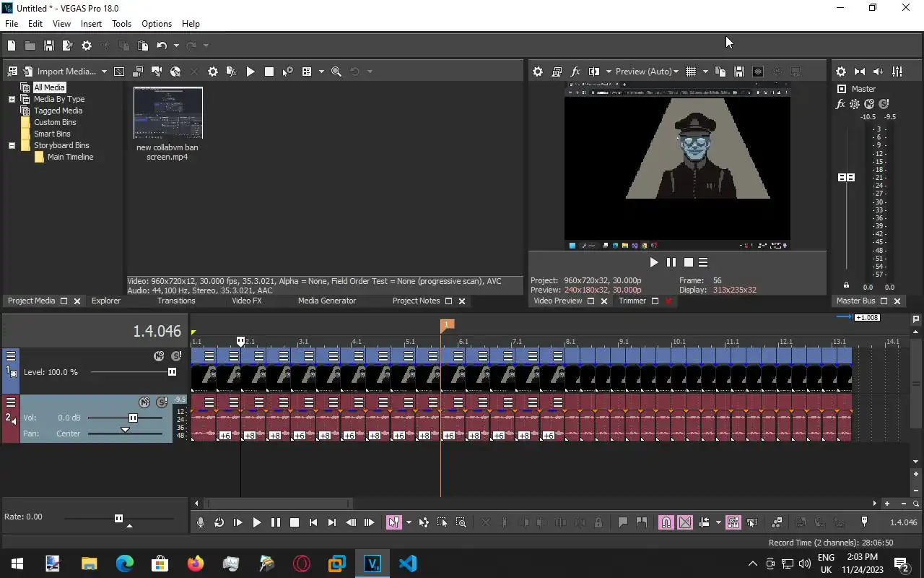This screenshot has width=924, height=578.
Task: Open the Insert menu
Action: [91, 23]
